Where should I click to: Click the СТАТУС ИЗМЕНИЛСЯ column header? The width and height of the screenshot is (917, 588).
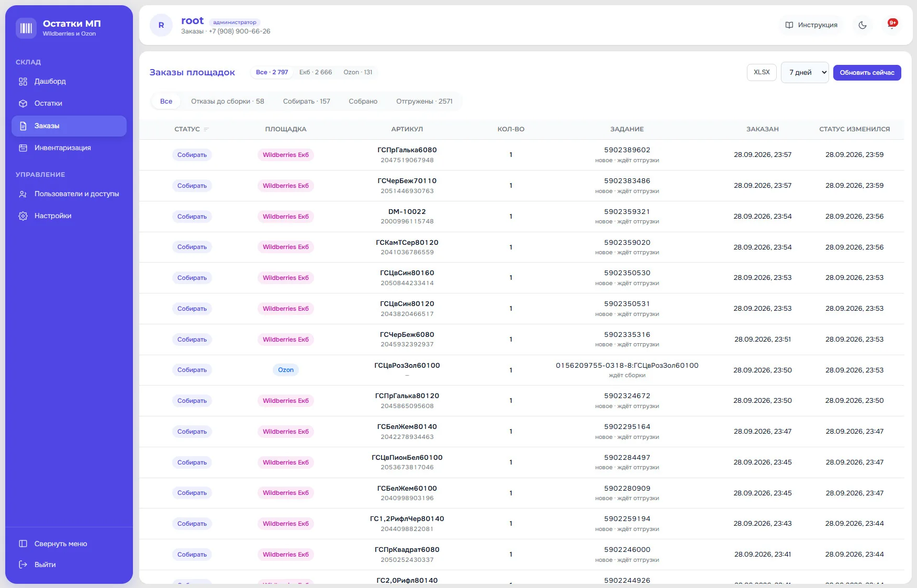(854, 129)
